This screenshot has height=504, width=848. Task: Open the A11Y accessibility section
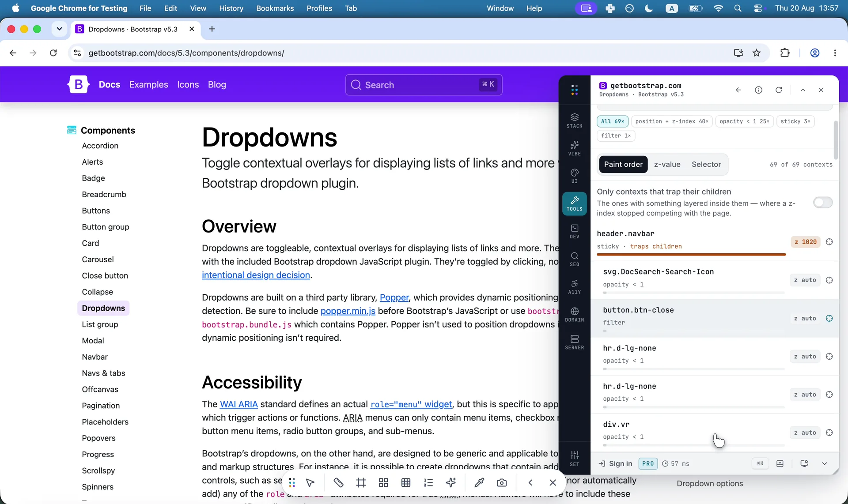(x=574, y=287)
